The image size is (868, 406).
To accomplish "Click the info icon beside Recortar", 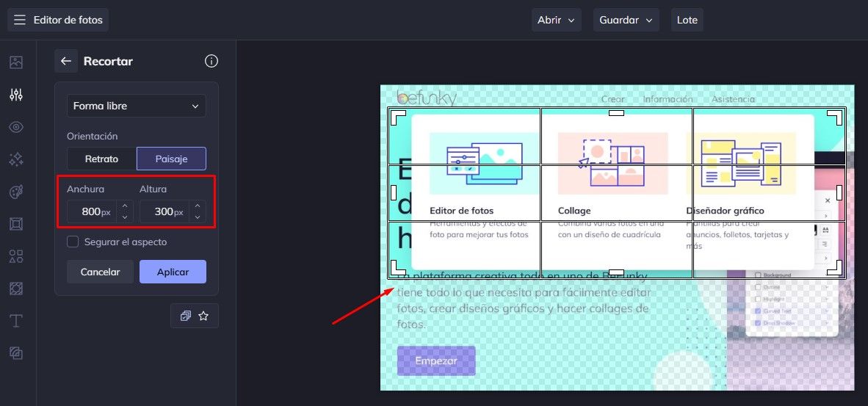I will pos(211,61).
